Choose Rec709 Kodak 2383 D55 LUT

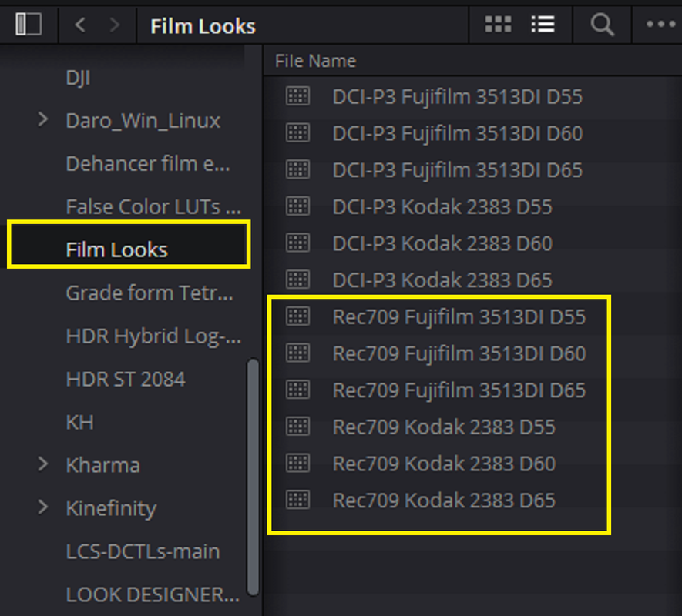(x=444, y=427)
